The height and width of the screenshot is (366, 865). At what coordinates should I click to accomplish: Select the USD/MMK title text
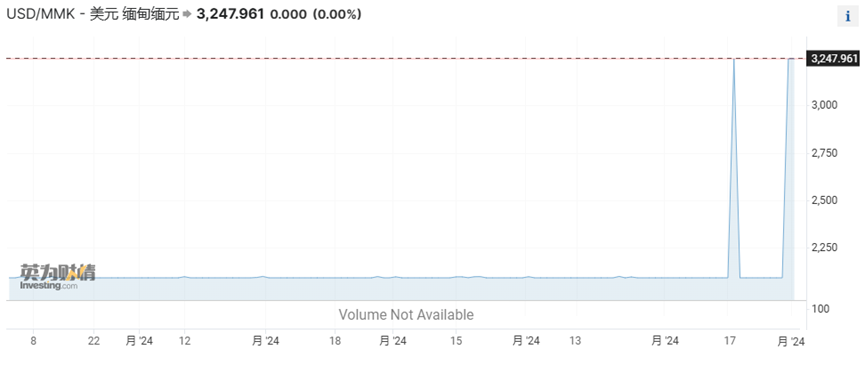(92, 14)
